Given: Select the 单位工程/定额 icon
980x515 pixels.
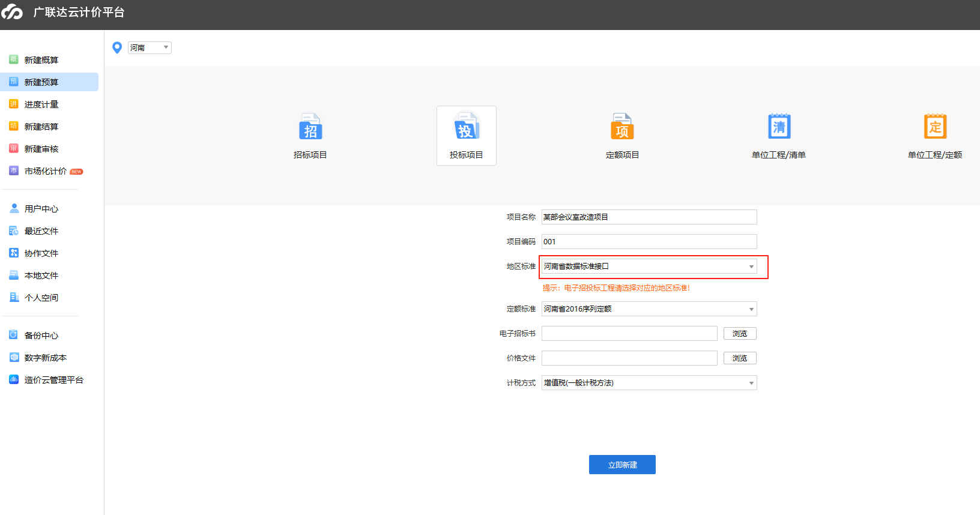Looking at the screenshot, I should [x=935, y=126].
